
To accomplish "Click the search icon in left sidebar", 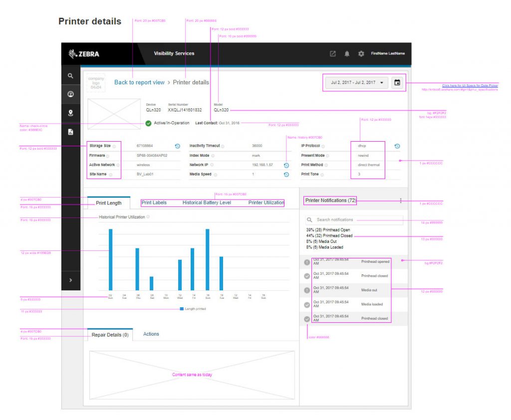I will [x=70, y=76].
